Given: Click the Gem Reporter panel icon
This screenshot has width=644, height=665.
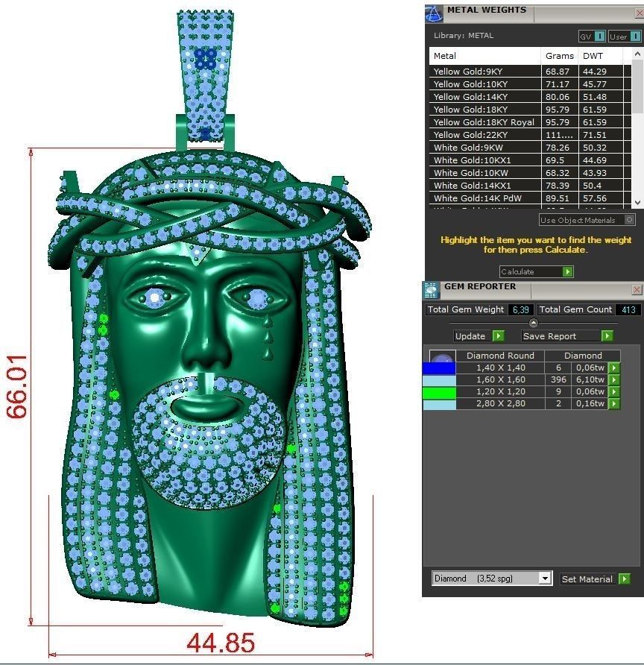Looking at the screenshot, I should point(431,290).
